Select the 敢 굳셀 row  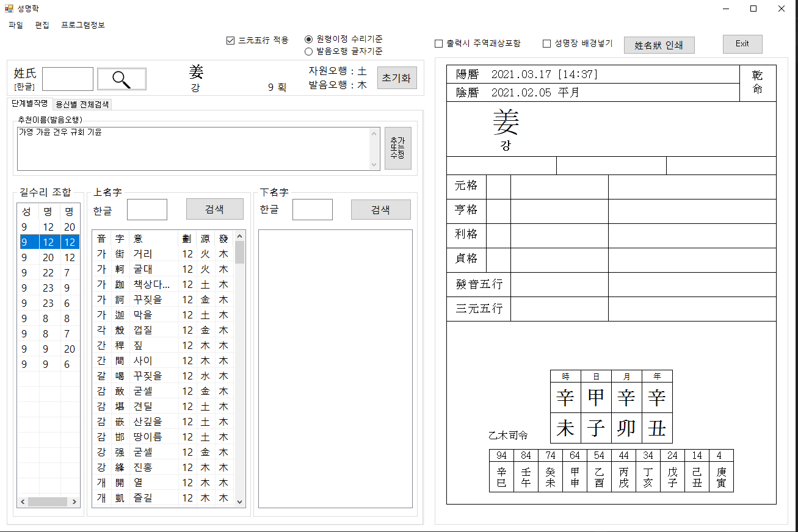click(163, 391)
